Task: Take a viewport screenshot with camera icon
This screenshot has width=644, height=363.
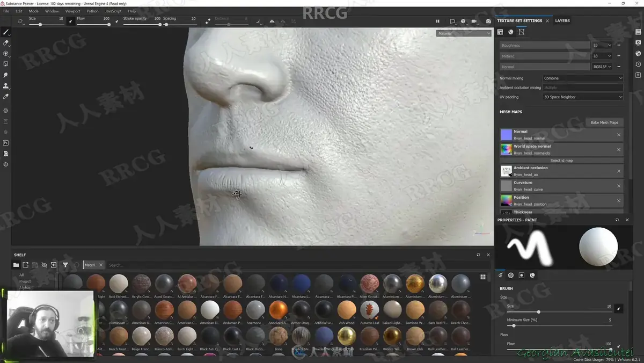Action: [x=488, y=21]
